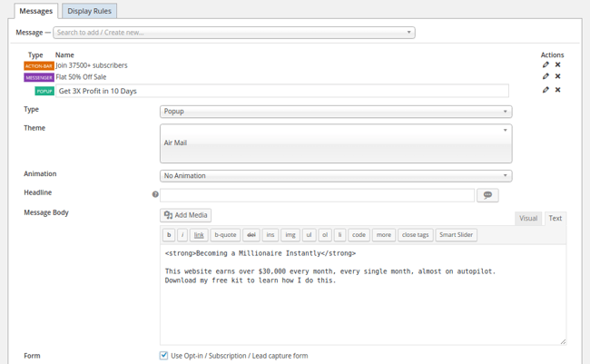Click the edit pencil for Join 37500+ subscribers
590x364 pixels.
point(546,65)
